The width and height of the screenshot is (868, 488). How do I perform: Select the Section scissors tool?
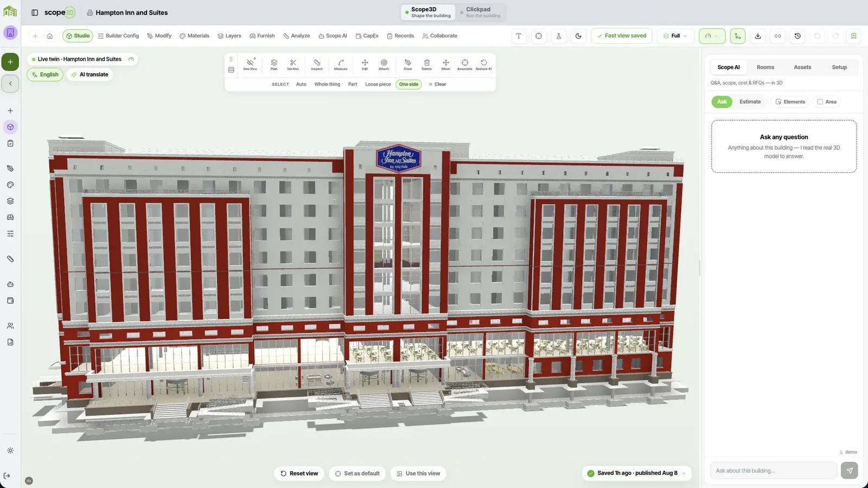click(x=293, y=64)
